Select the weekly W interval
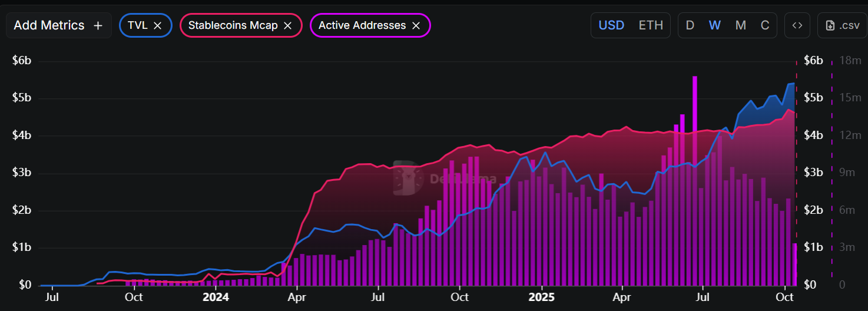Screen dimensions: 868x311 point(714,25)
